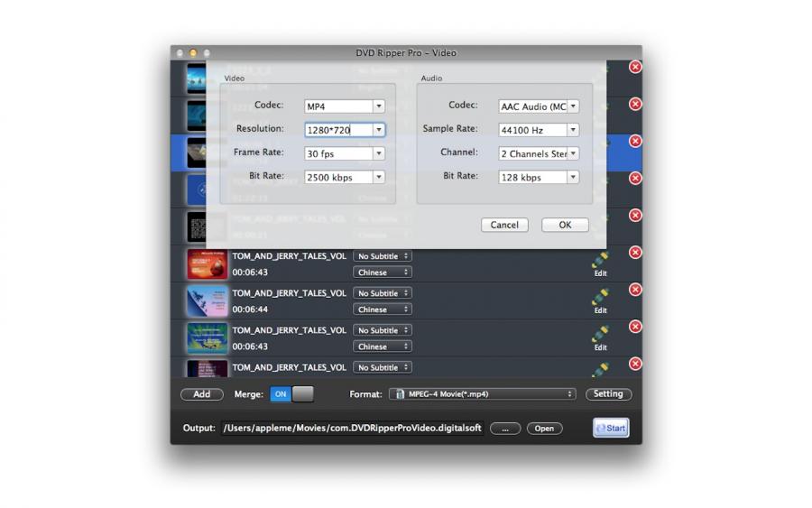Click the Open output folder button
Viewport: 812px width, 508px height.
click(x=544, y=429)
